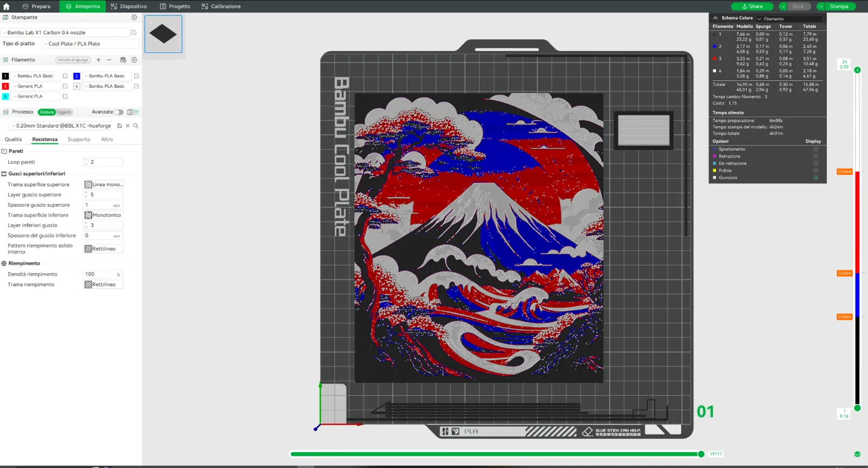This screenshot has width=868, height=468.
Task: Click the horizontal move slider handle
Action: tap(701, 454)
